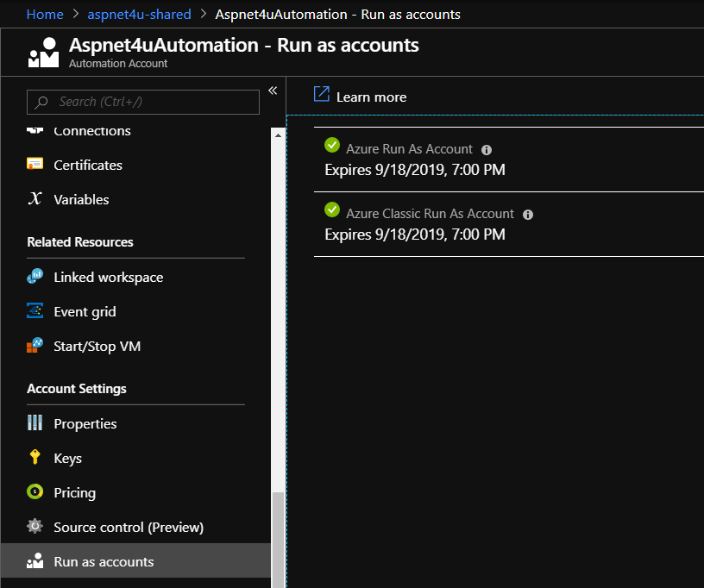Viewport: 704px width, 588px height.
Task: Open Connections menu item
Action: [x=136, y=130]
